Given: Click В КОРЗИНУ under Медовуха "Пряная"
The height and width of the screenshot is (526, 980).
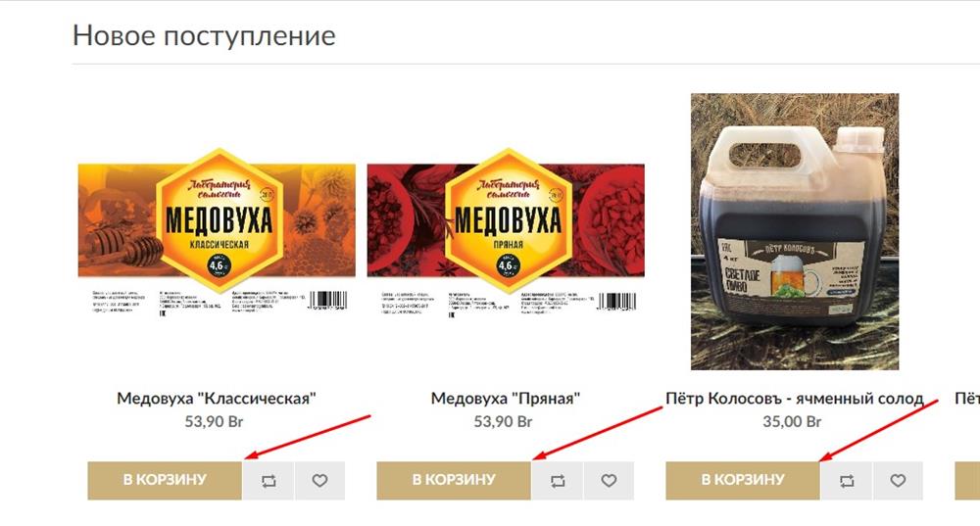Looking at the screenshot, I should coord(454,480).
